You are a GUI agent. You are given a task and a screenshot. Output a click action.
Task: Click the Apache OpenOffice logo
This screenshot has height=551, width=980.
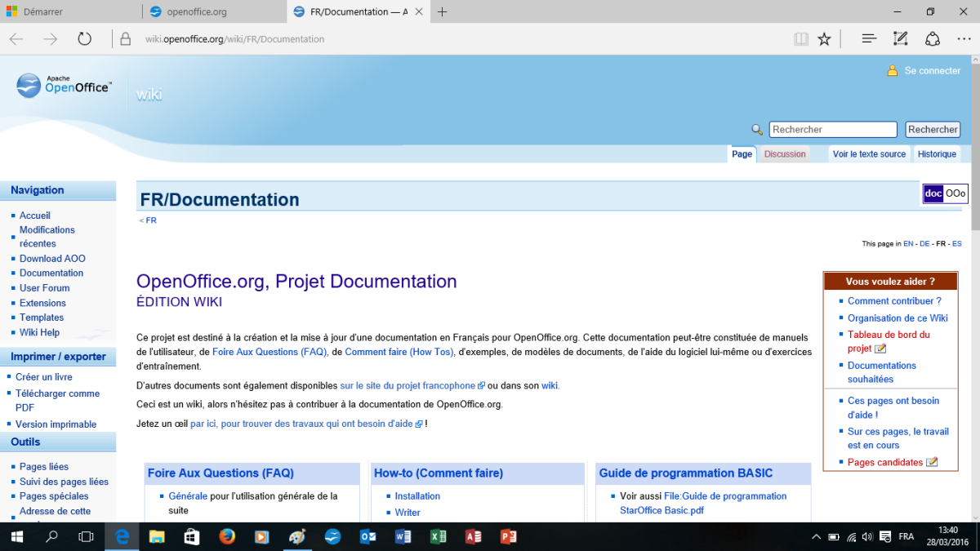[x=65, y=84]
